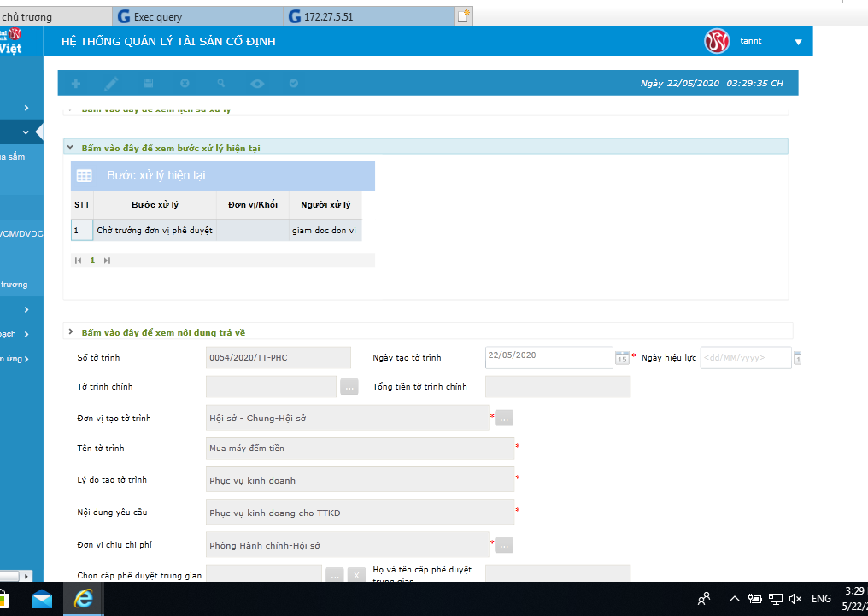This screenshot has height=616, width=868.
Task: Click the ENG language indicator in taskbar
Action: 821,599
